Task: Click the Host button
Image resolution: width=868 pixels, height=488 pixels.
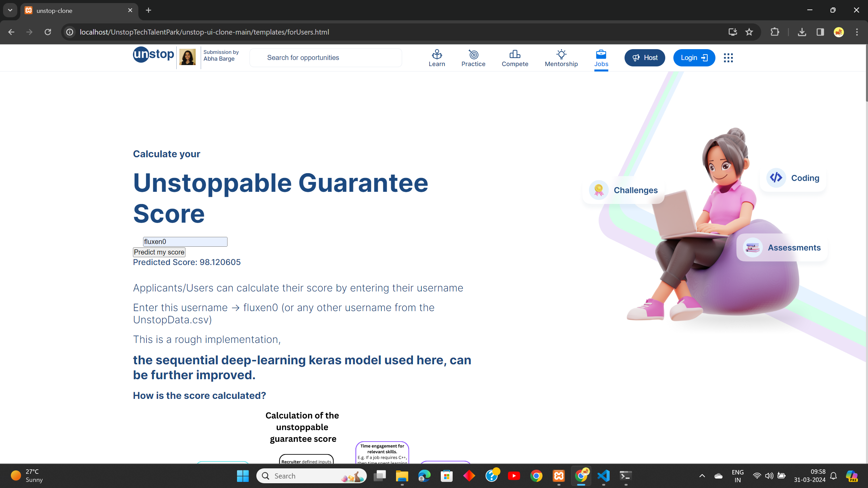Action: [x=645, y=58]
